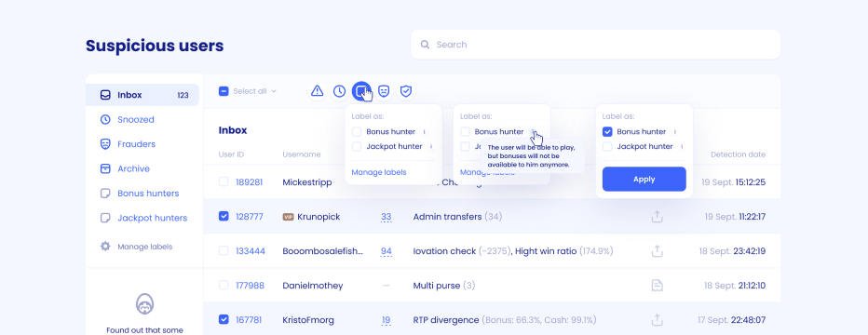This screenshot has width=868, height=335.
Task: Check the box for user 189281
Action: coord(224,181)
